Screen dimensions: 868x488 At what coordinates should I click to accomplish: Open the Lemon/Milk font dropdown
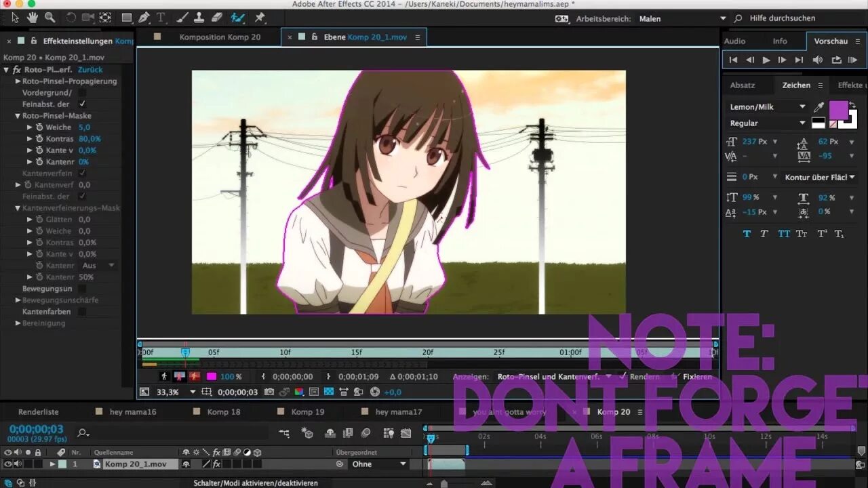pos(767,107)
